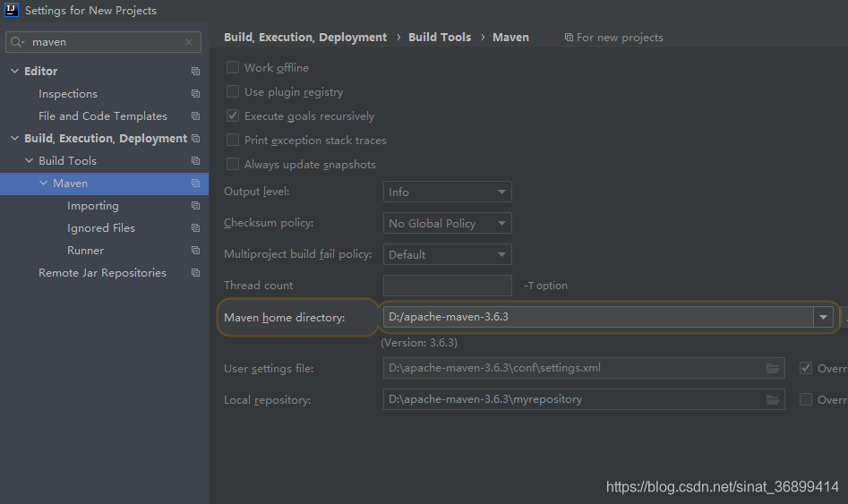Click the -T option hint text
Image resolution: width=848 pixels, height=504 pixels.
click(x=545, y=286)
